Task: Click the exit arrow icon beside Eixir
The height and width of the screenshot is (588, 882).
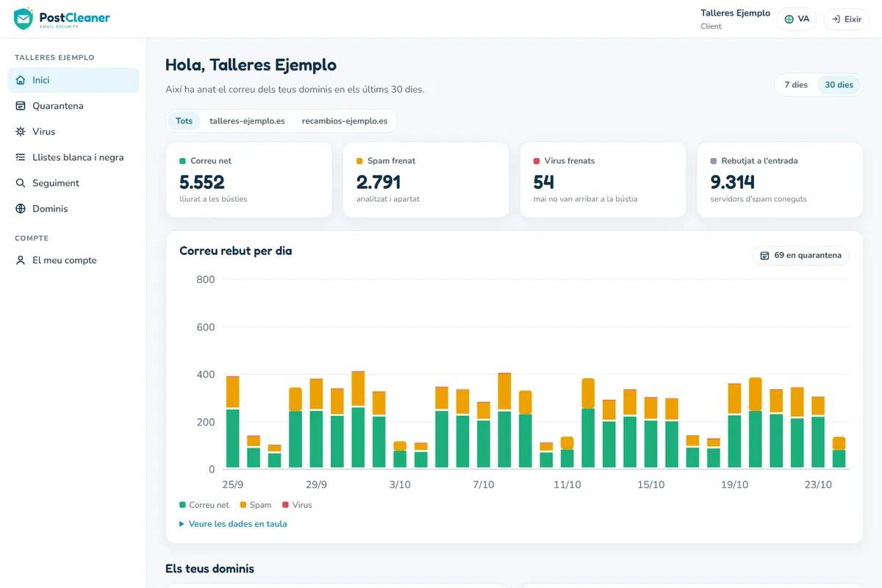Action: 836,19
